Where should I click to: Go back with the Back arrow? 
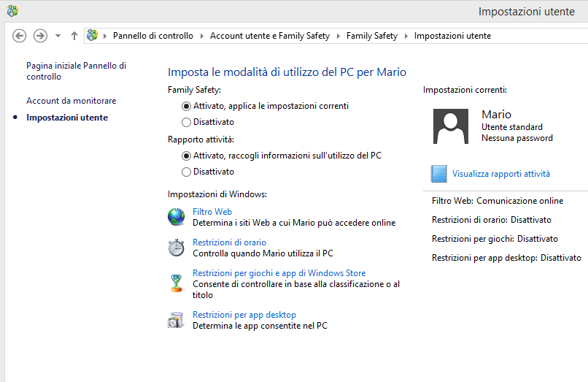(x=20, y=36)
